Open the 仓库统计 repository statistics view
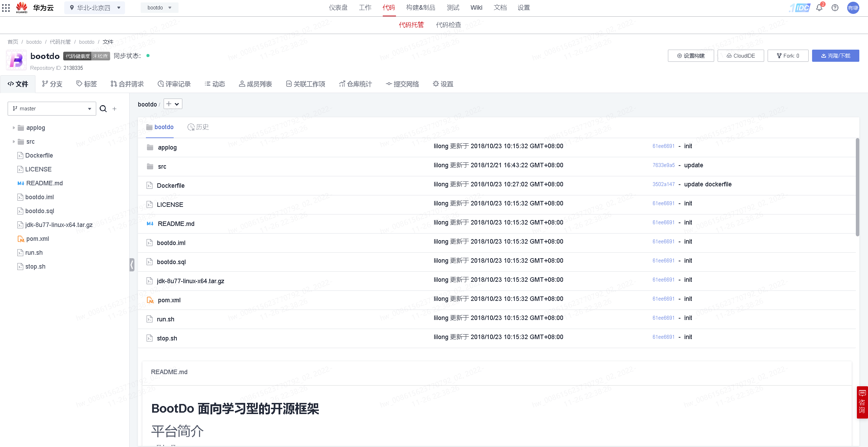The image size is (868, 447). [355, 84]
